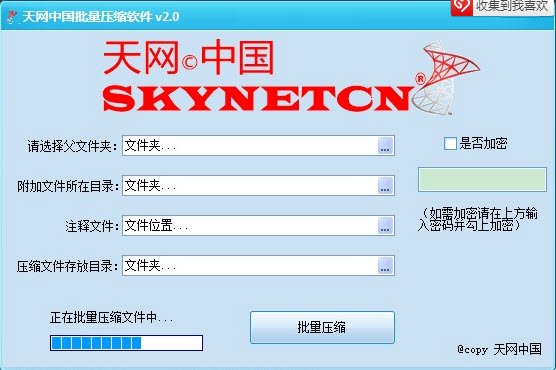The width and height of the screenshot is (556, 370).
Task: Browse for 附加文件所在目录 folder
Action: tap(385, 186)
